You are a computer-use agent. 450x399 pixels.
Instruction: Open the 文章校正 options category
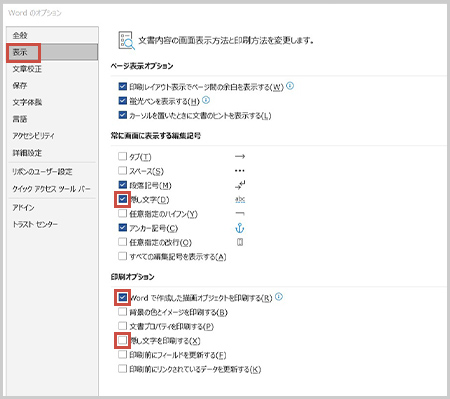52,69
